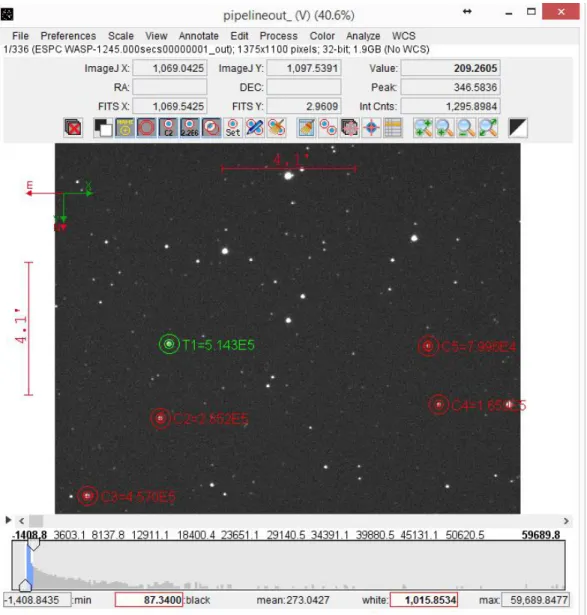Viewport: 587px width, 615px height.
Task: Click the empty DEC field
Action: (x=304, y=87)
